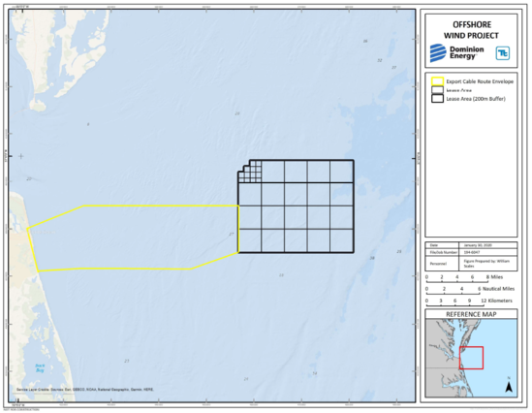
Task: Click the Lease Area (200m Buffer) label
Action: click(x=476, y=99)
